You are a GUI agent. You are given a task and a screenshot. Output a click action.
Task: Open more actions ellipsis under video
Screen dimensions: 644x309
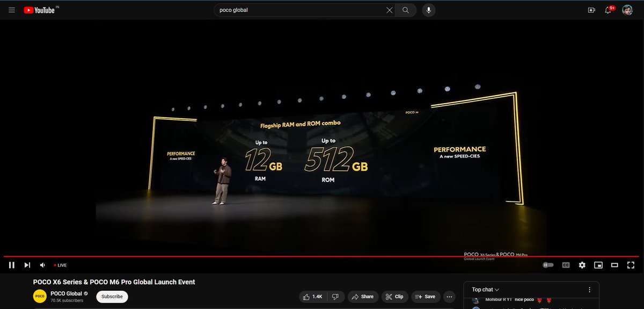[450, 297]
